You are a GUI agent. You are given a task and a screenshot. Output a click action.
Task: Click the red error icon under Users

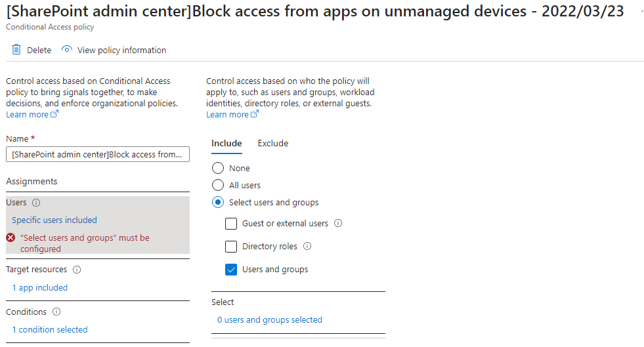(x=11, y=237)
